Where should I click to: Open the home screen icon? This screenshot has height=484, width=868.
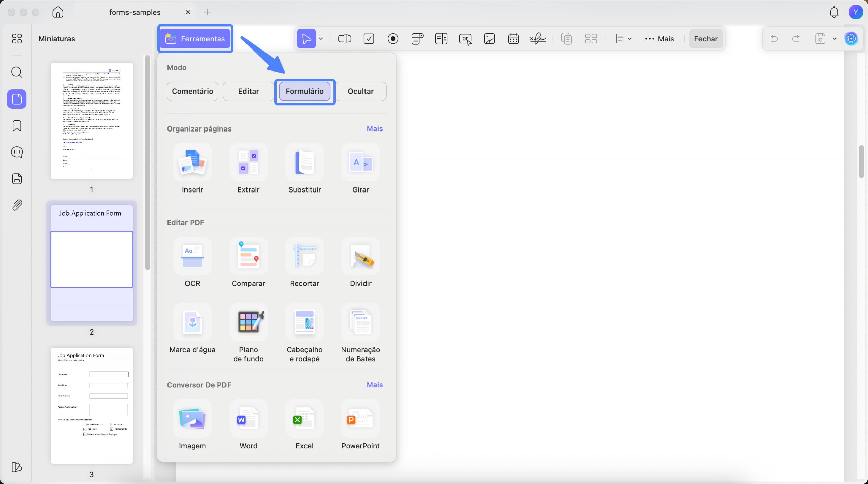point(58,12)
